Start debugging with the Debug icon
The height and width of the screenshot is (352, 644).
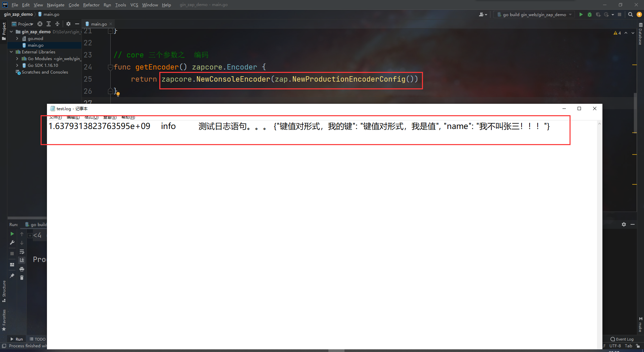click(x=590, y=14)
